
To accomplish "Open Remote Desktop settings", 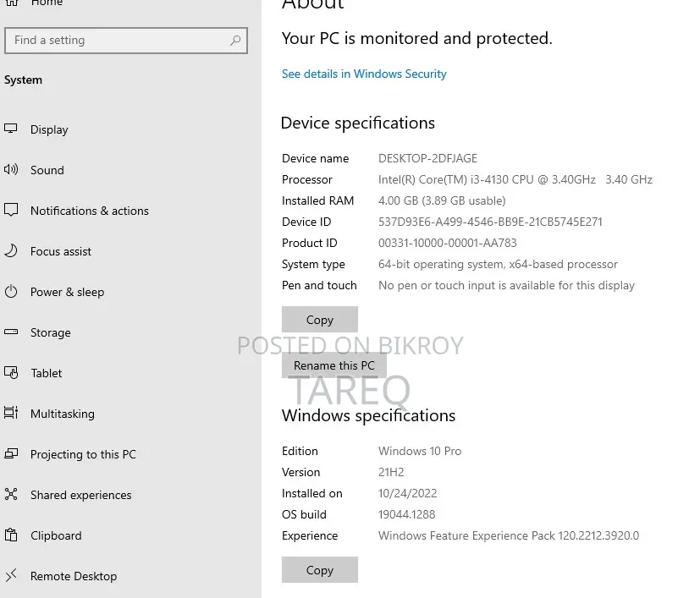I will point(74,576).
